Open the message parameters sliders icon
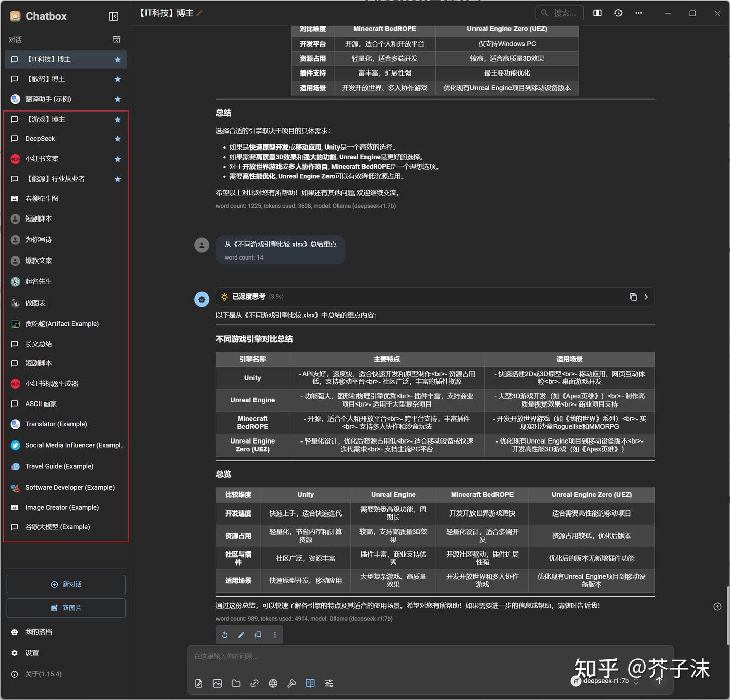 click(329, 683)
